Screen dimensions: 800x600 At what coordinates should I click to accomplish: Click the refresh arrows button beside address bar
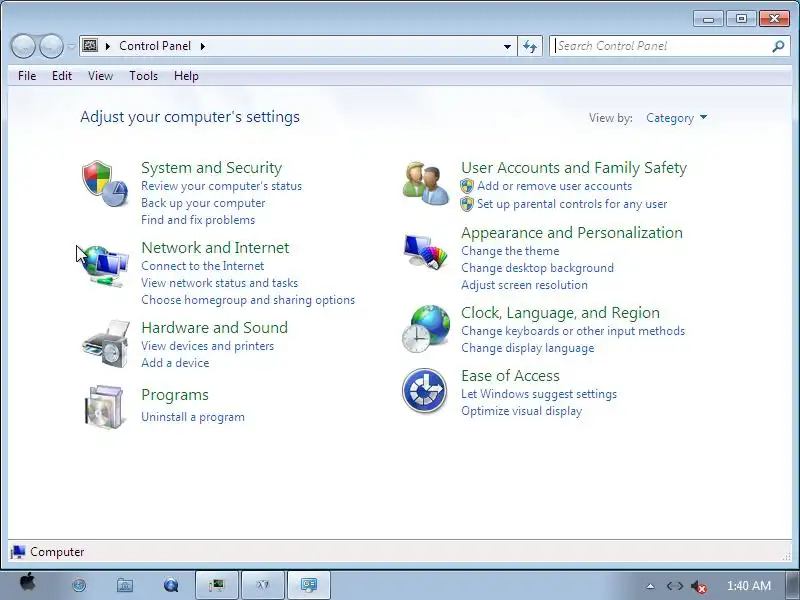(x=530, y=46)
